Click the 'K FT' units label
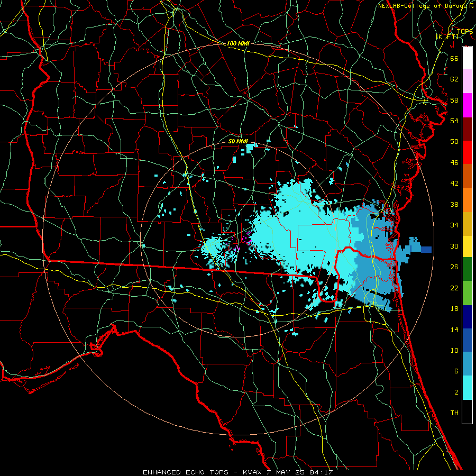This screenshot has height=476, width=476. pyautogui.click(x=447, y=36)
